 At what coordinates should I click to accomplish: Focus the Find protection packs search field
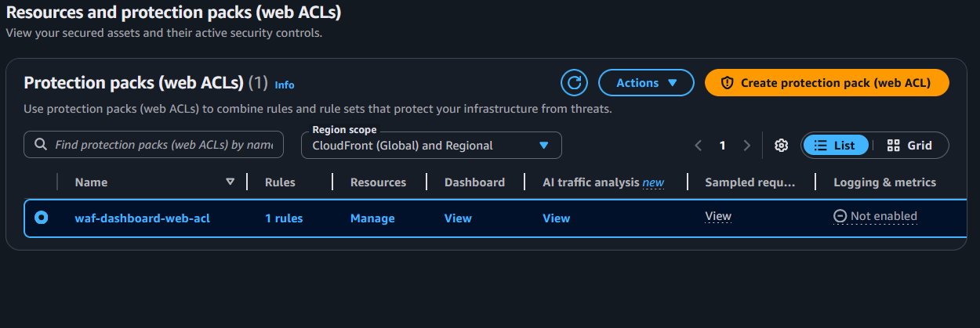tap(165, 145)
